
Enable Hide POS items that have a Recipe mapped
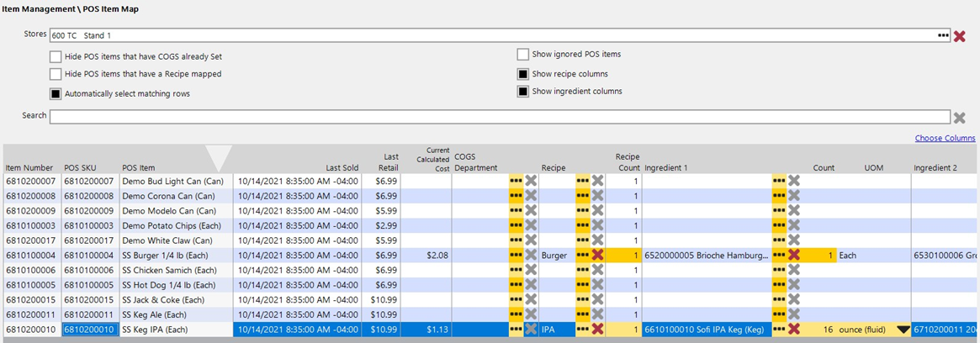pyautogui.click(x=55, y=74)
